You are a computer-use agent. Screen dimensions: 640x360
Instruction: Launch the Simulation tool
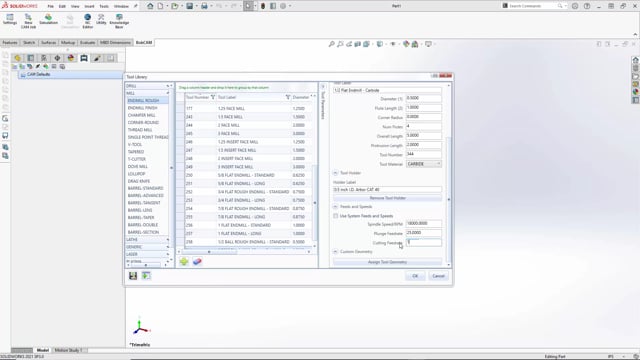pos(48,19)
